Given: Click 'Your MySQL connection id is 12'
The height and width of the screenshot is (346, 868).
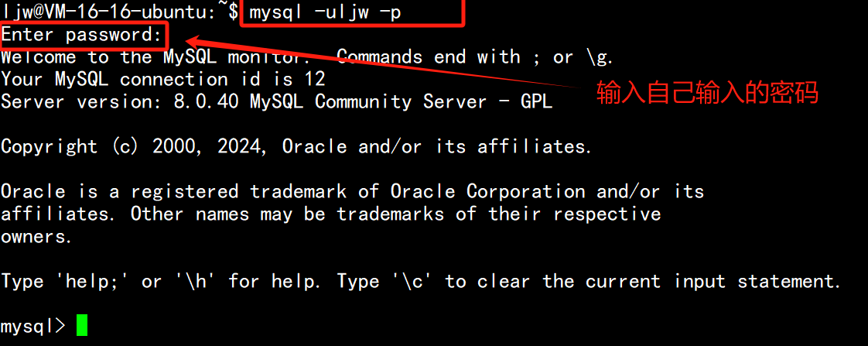Looking at the screenshot, I should click(x=163, y=79).
